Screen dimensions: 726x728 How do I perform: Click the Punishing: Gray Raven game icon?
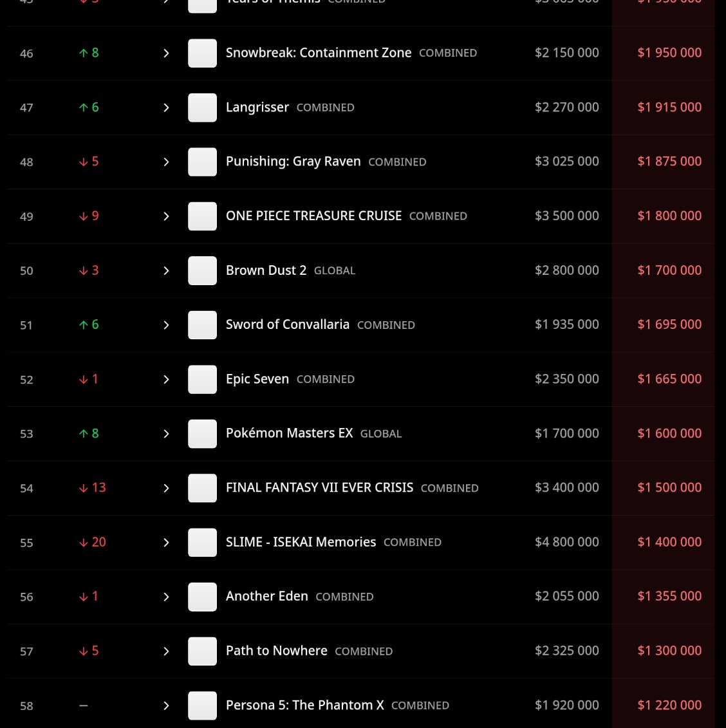[x=202, y=162]
